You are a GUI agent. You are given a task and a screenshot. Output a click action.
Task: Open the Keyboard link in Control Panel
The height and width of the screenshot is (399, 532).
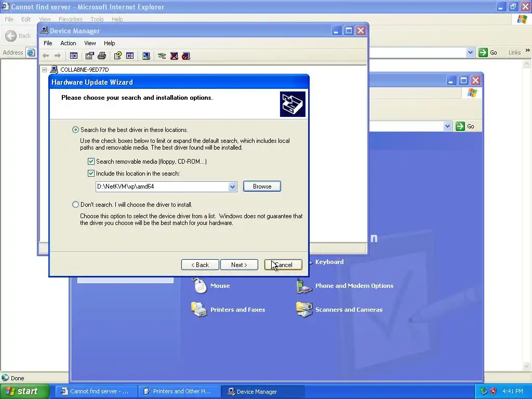329,262
